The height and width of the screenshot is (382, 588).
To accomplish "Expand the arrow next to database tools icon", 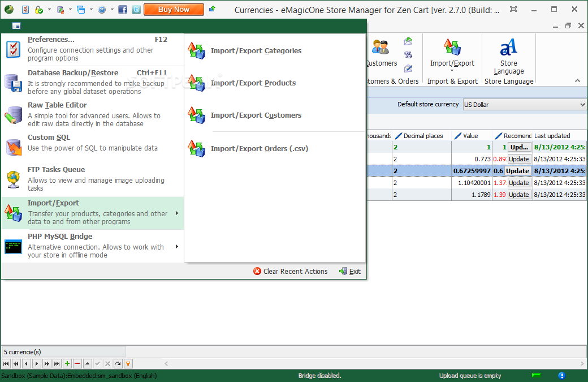I will click(x=70, y=10).
